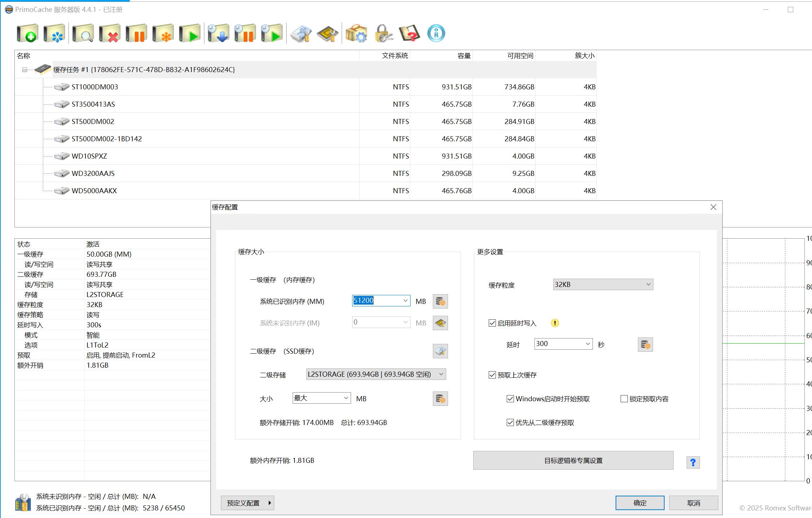Click the blue question mark help icon
Viewport: 812px width, 518px height.
693,462
